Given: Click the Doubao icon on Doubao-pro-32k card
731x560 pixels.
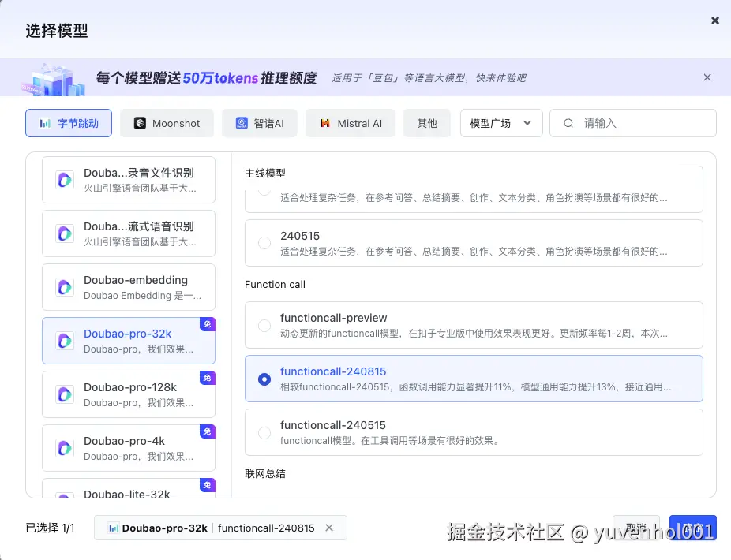Looking at the screenshot, I should pyautogui.click(x=65, y=341).
